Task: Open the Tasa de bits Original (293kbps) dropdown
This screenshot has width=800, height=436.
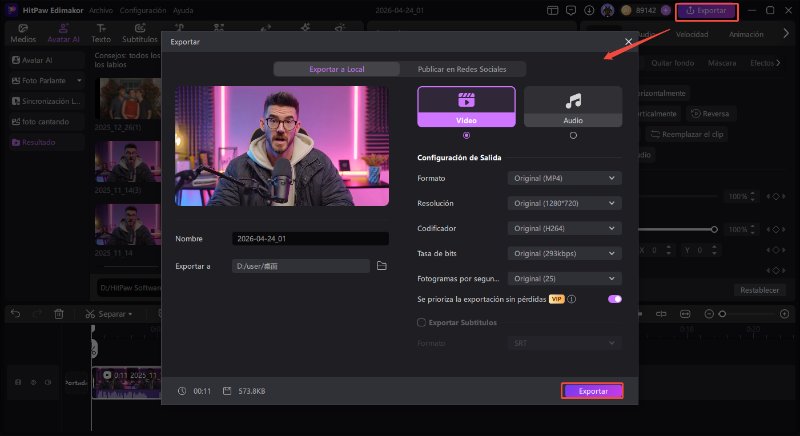Action: tap(564, 253)
